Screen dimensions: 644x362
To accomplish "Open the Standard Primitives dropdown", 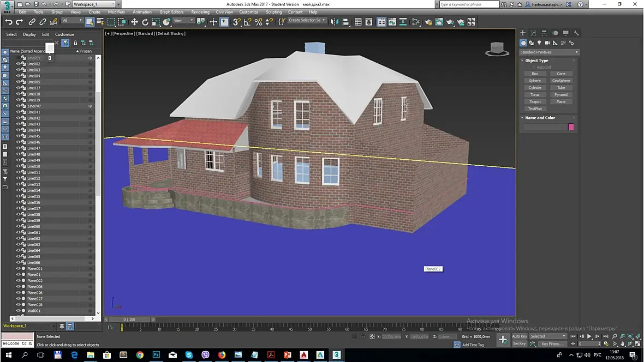I will point(550,52).
